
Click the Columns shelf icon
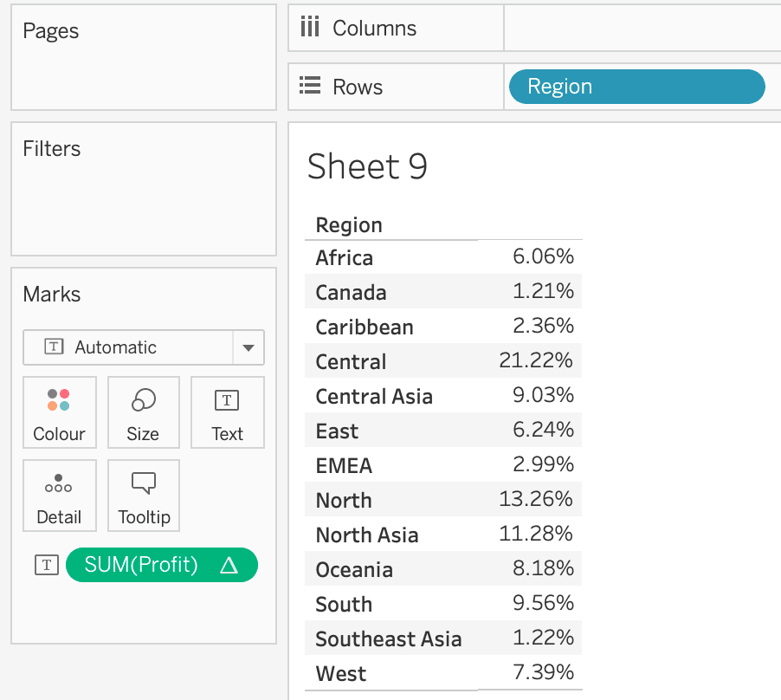click(x=310, y=26)
